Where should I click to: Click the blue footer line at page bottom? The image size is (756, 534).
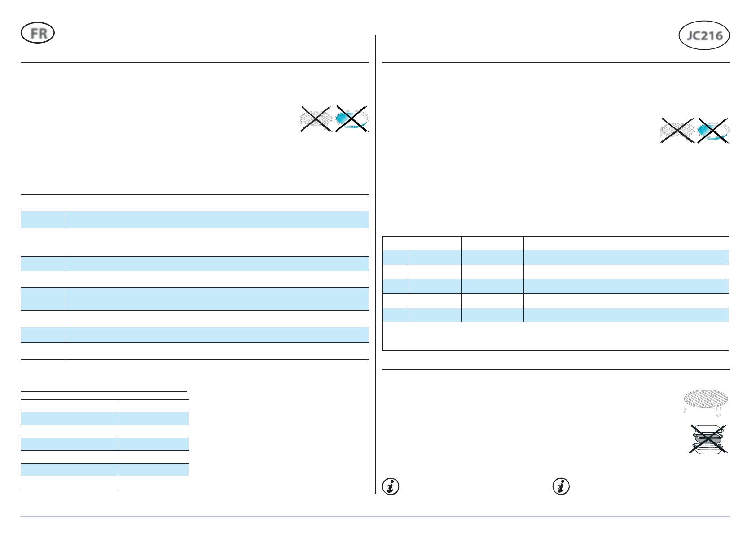tap(375, 517)
